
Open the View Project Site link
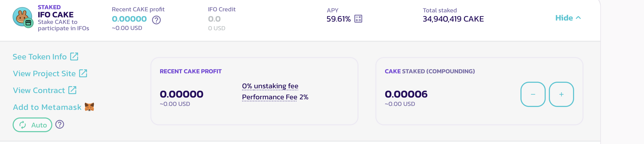pyautogui.click(x=44, y=73)
